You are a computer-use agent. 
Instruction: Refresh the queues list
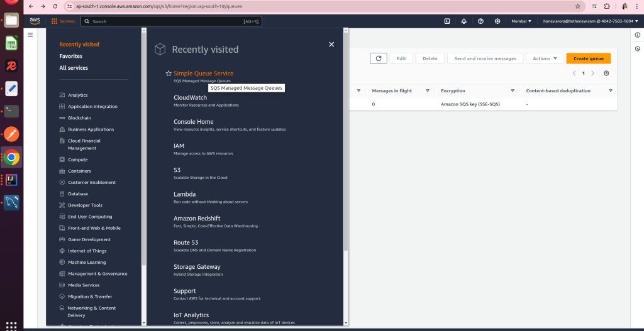point(378,58)
